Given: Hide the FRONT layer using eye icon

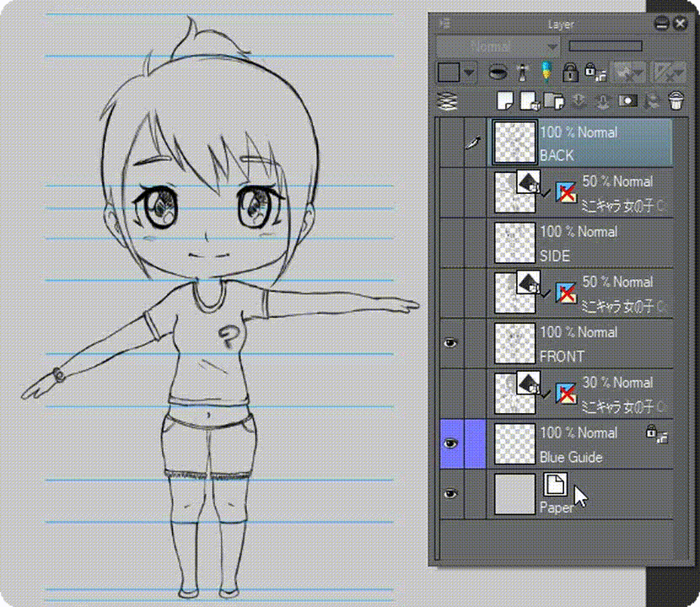Looking at the screenshot, I should tap(451, 344).
